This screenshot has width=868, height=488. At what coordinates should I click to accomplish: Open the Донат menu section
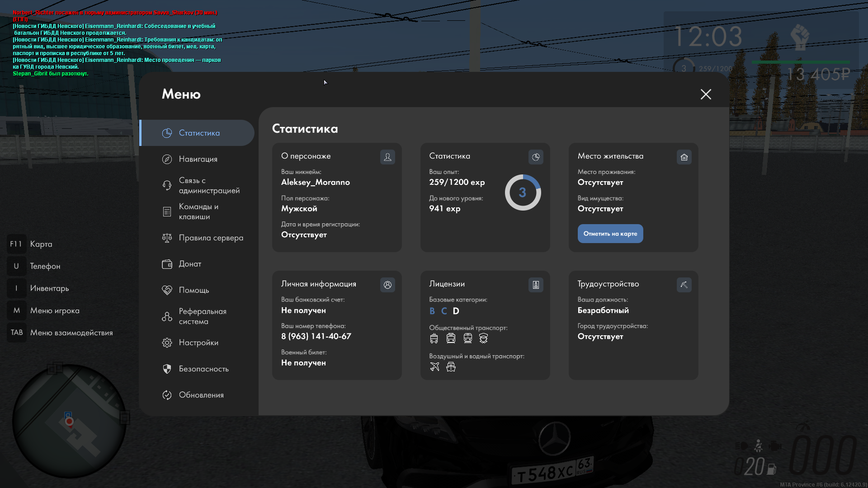[x=190, y=264]
